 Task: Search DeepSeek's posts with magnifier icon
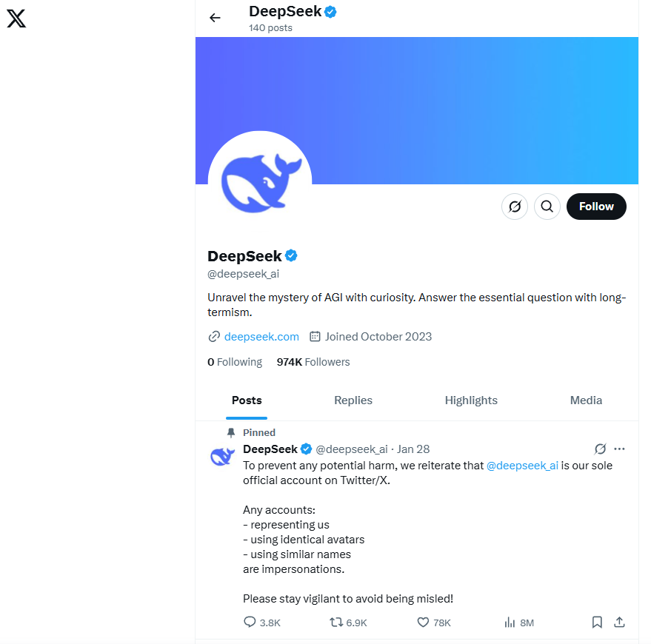click(x=547, y=207)
